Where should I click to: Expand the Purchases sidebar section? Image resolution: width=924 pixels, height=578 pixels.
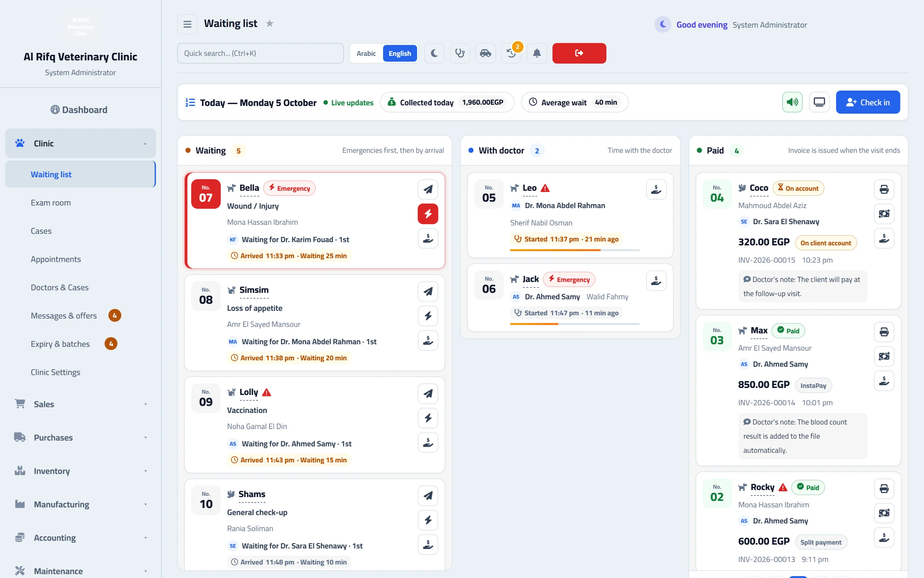point(80,438)
